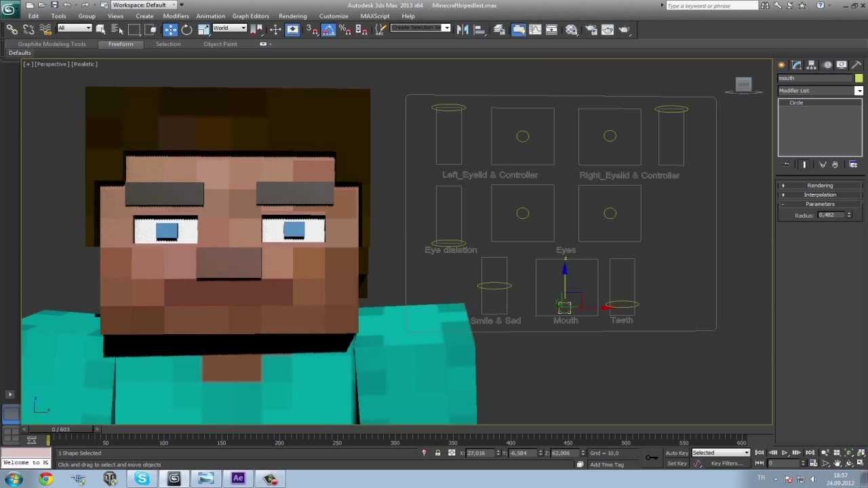The width and height of the screenshot is (868, 488).
Task: Select Circle in the modifier stack
Action: point(796,103)
